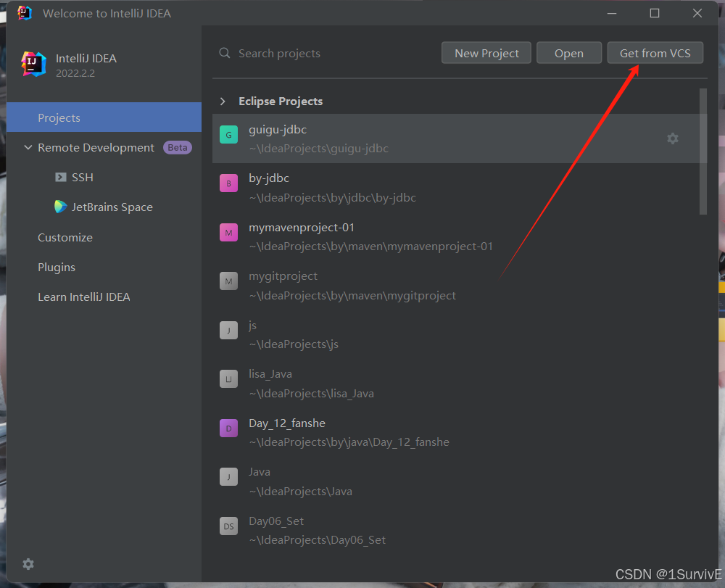Click the version text 2022.2.2

click(x=75, y=73)
